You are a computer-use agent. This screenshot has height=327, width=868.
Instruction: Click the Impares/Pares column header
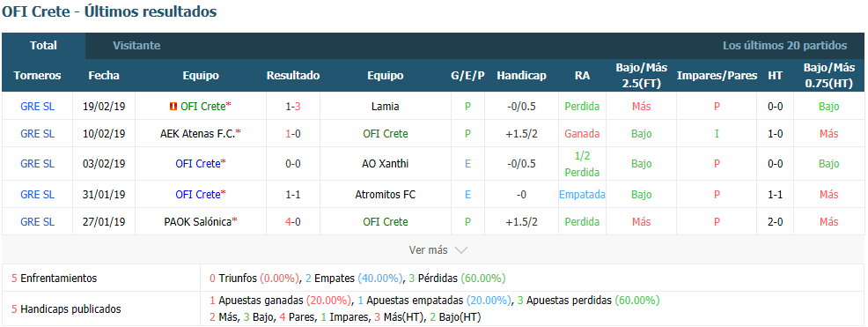coord(717,76)
